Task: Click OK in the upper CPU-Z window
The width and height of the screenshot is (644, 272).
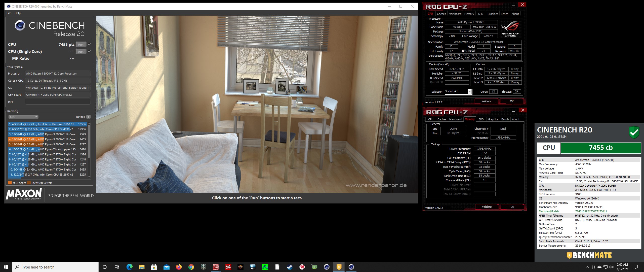Action: click(x=512, y=101)
